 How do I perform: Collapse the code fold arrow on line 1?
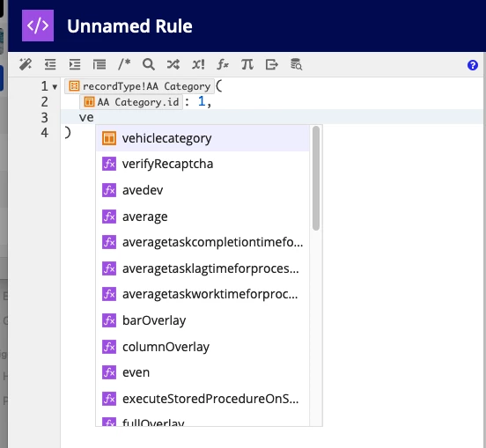(x=55, y=87)
